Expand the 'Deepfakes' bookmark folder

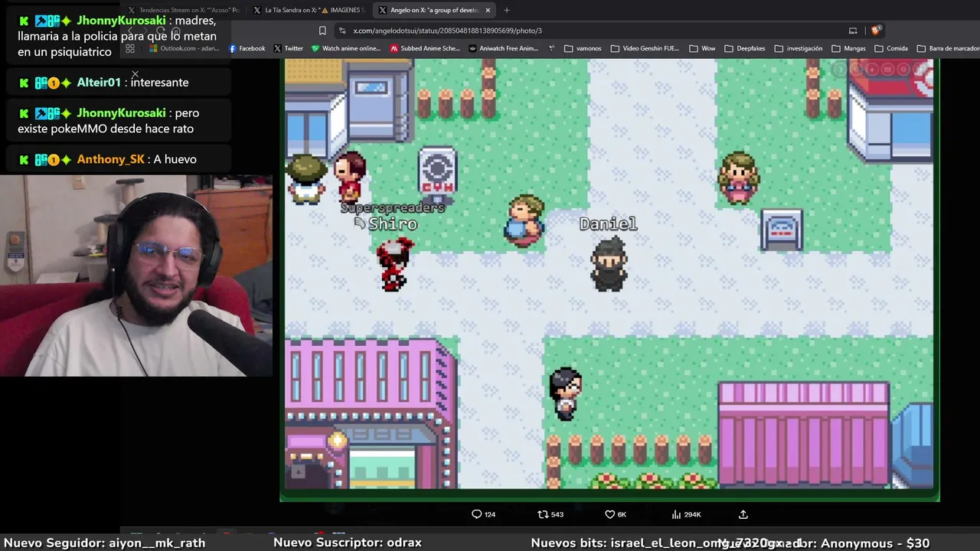pos(744,48)
